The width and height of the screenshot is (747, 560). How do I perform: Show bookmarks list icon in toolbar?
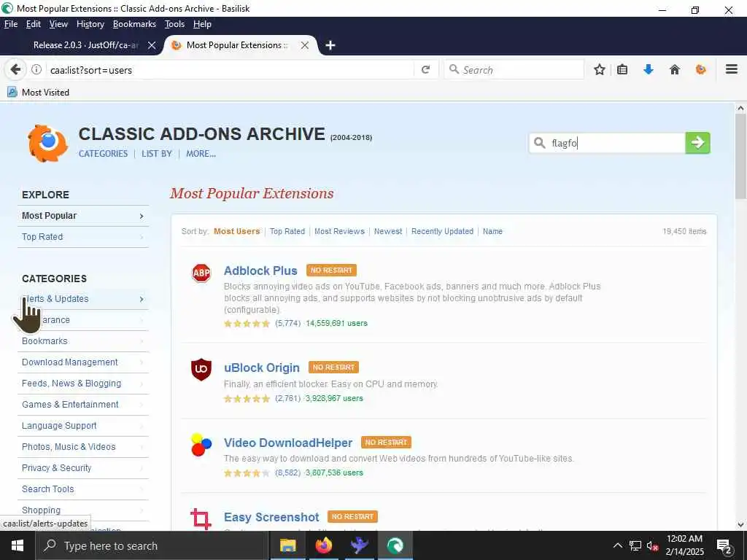[x=622, y=69]
